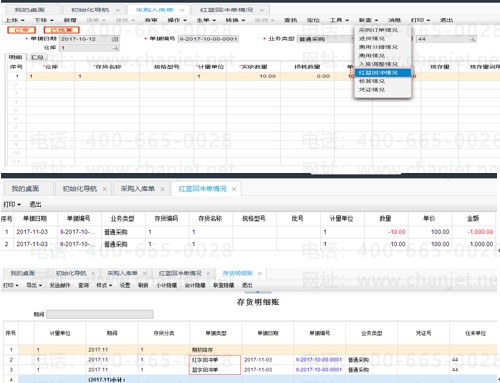Switch to 初始化导航 tab in top window
Screen dimensions: 500x383
tap(90, 10)
